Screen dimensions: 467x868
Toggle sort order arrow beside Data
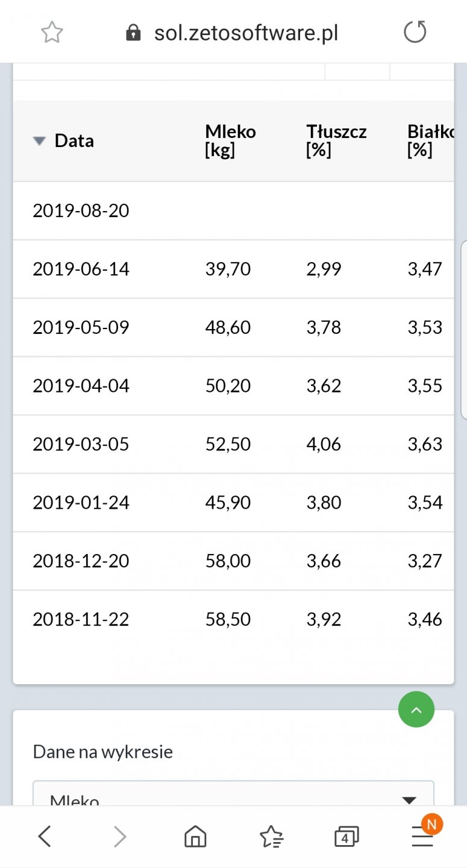[x=39, y=141]
